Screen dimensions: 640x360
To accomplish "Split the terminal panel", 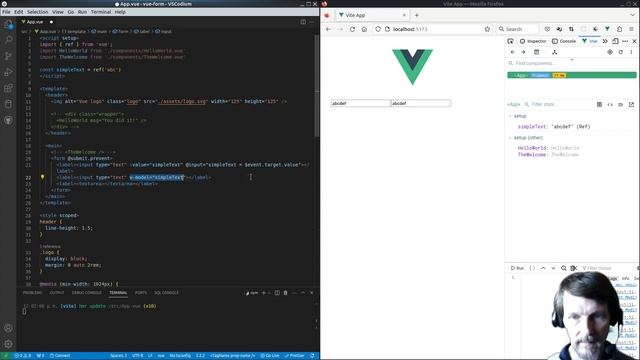I will pyautogui.click(x=277, y=293).
